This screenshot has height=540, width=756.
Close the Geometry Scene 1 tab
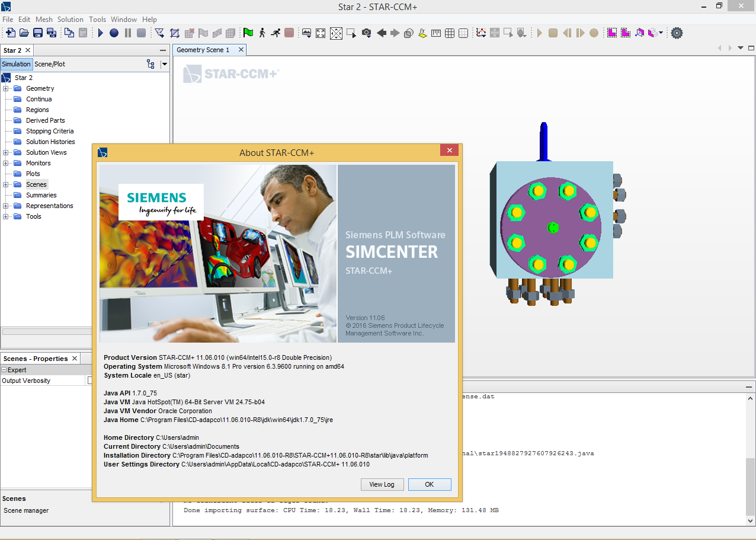[x=241, y=50]
